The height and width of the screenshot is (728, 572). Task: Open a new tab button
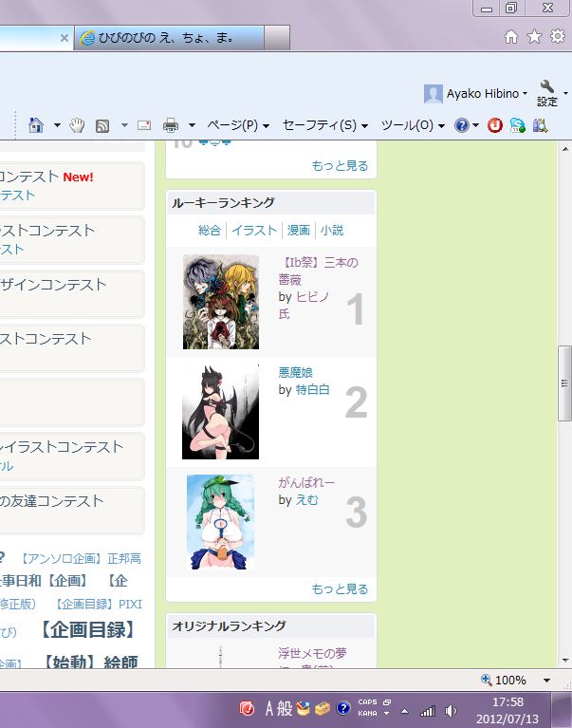277,38
